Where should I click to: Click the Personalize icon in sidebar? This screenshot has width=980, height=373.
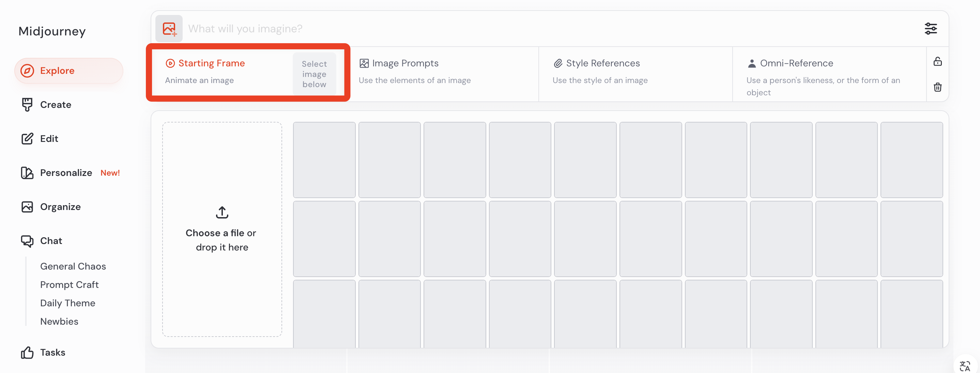point(27,173)
